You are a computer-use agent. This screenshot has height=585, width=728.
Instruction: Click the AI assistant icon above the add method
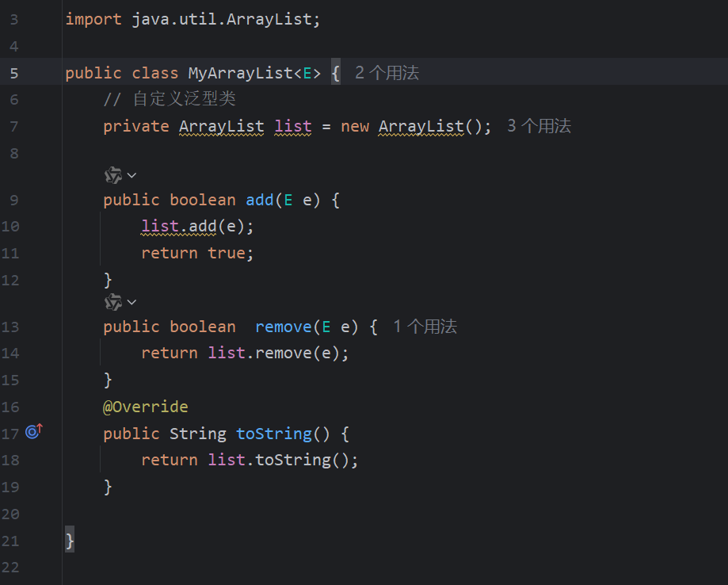(112, 175)
